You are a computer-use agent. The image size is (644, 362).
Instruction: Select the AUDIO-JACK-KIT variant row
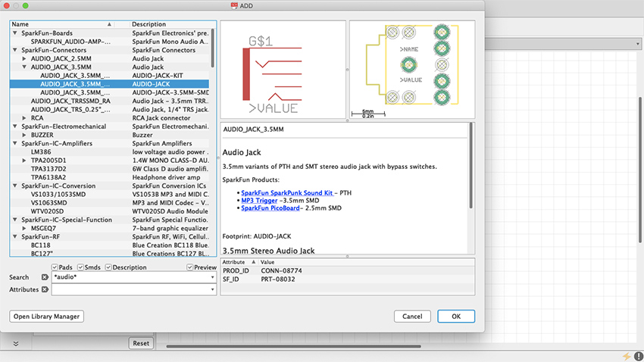click(109, 76)
